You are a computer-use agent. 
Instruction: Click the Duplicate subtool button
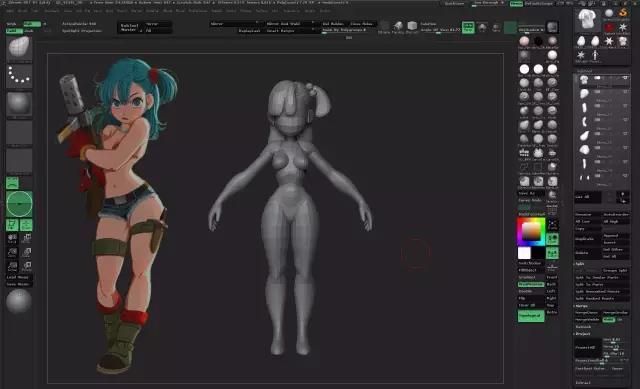click(x=587, y=239)
